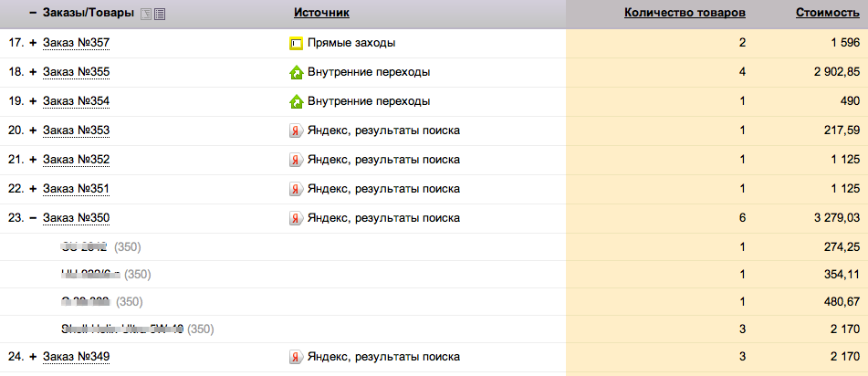Click internal referral icon in order №354 row
Image resolution: width=868 pixels, height=376 pixels.
click(296, 102)
